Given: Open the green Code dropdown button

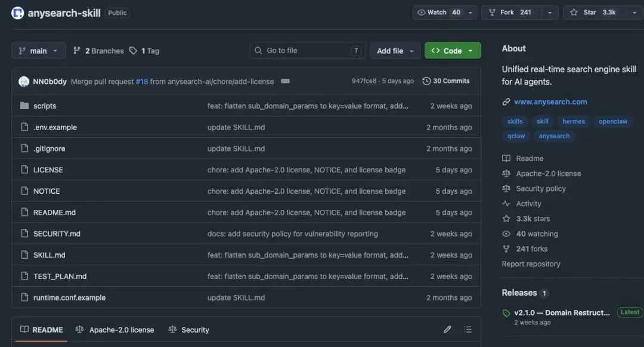Looking at the screenshot, I should click(x=453, y=51).
